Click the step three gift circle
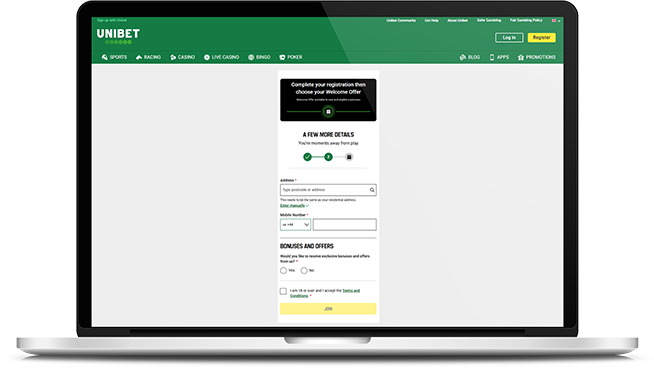The image size is (654, 368). point(349,157)
